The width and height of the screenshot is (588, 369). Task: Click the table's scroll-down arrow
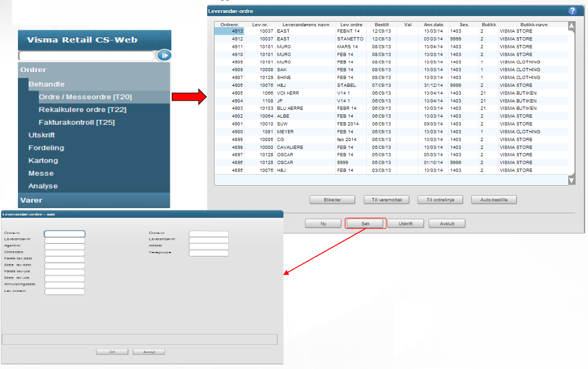[571, 181]
